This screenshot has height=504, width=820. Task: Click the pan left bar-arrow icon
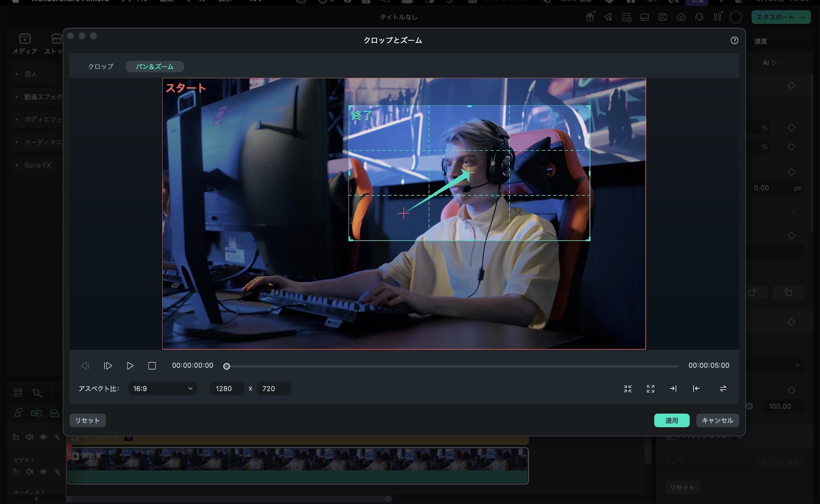[696, 389]
